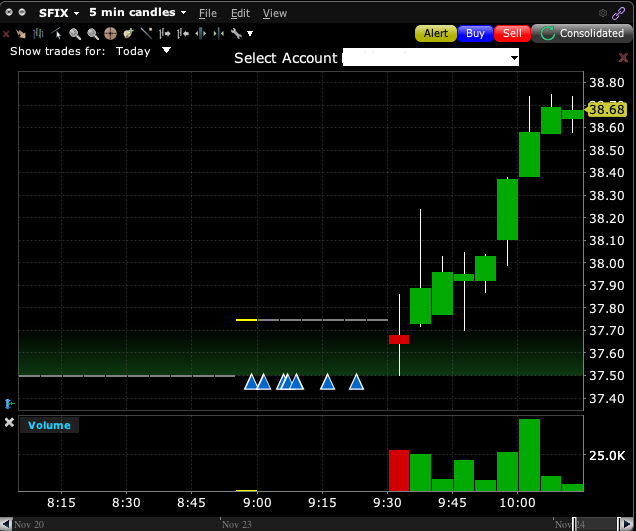Remove the Volume panel with its X

[x=9, y=423]
